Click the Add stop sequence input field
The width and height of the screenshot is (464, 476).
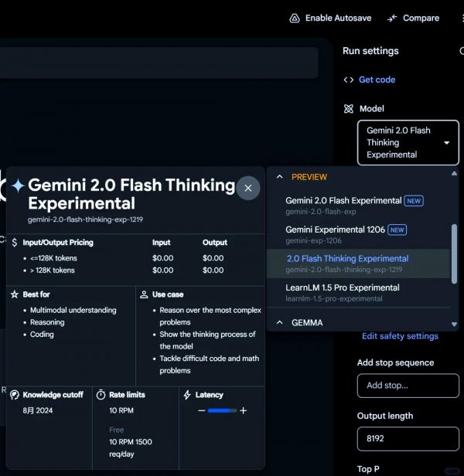(408, 386)
